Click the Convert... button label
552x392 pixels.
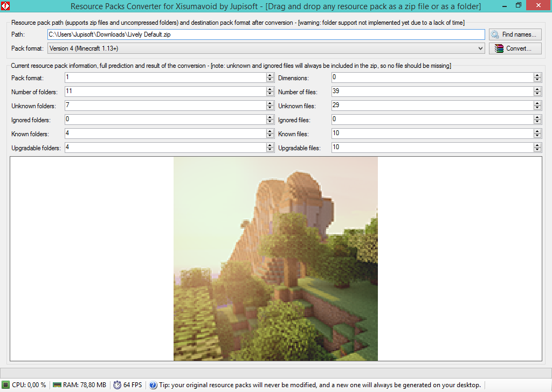tap(519, 48)
